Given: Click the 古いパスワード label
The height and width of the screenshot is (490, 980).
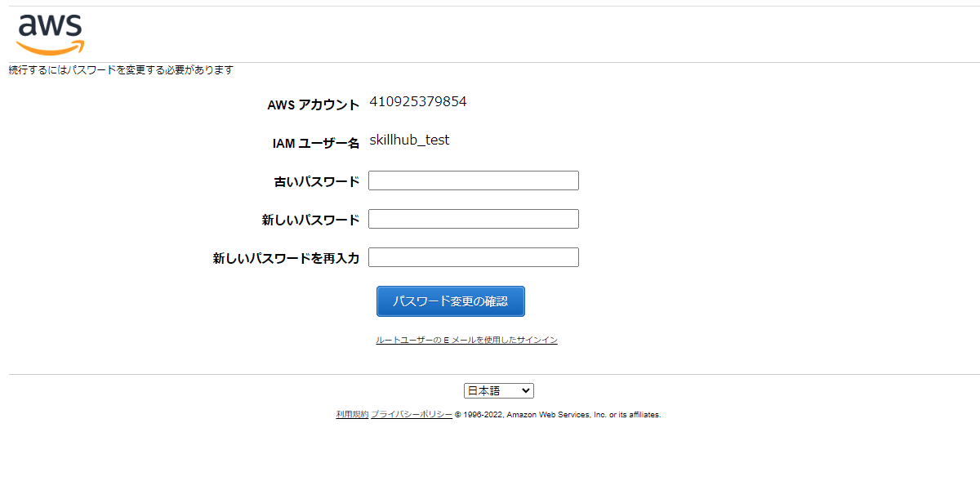Looking at the screenshot, I should pyautogui.click(x=317, y=182).
